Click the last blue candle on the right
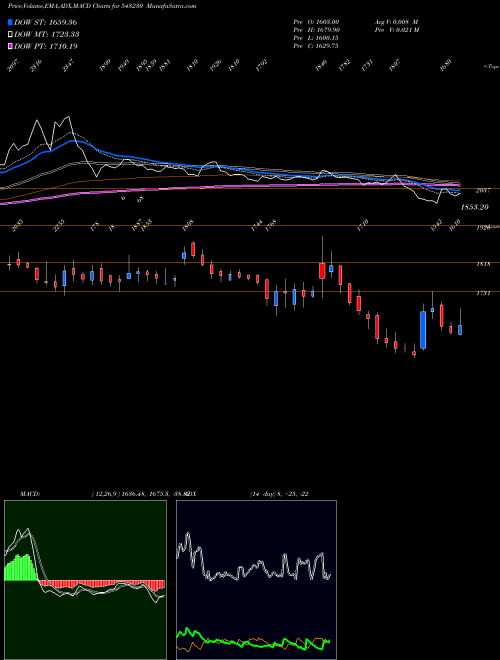Screen dimensions: 500x660 (460, 330)
